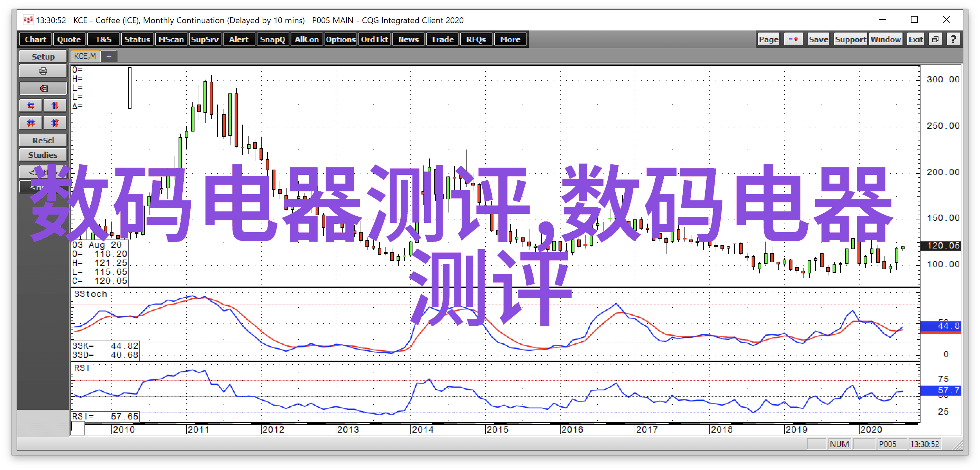The height and width of the screenshot is (470, 980).
Task: Add a new tab with plus
Action: [109, 56]
